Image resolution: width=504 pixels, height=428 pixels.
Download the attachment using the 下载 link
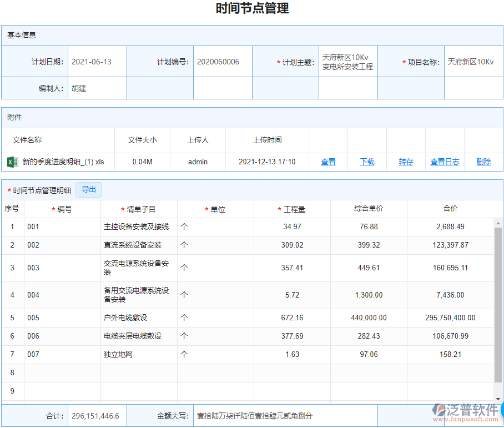point(367,162)
